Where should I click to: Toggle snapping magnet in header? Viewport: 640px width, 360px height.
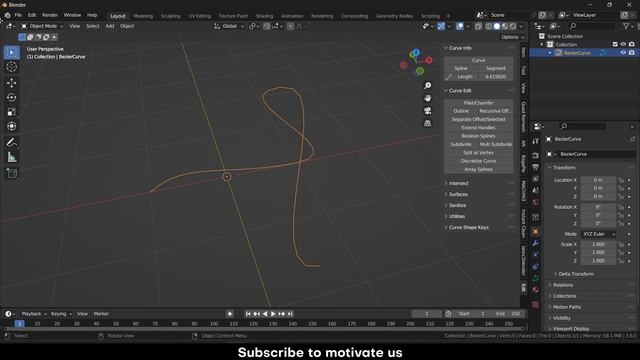point(267,26)
